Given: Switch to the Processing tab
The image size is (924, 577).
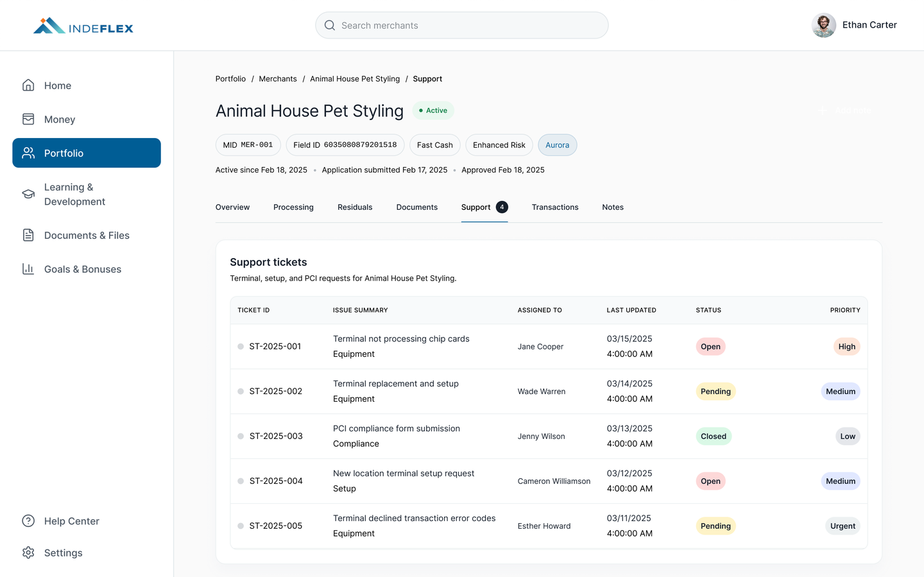Looking at the screenshot, I should [x=293, y=207].
